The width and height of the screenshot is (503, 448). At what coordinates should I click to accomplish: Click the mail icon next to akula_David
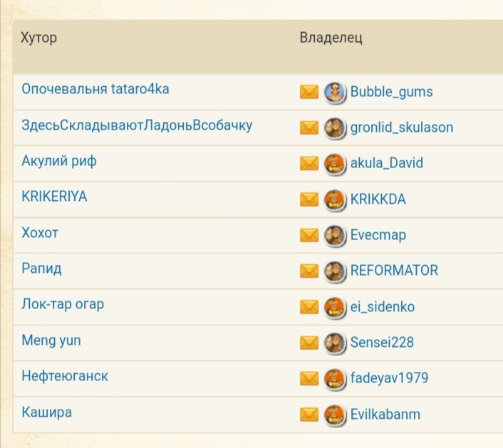pos(309,163)
